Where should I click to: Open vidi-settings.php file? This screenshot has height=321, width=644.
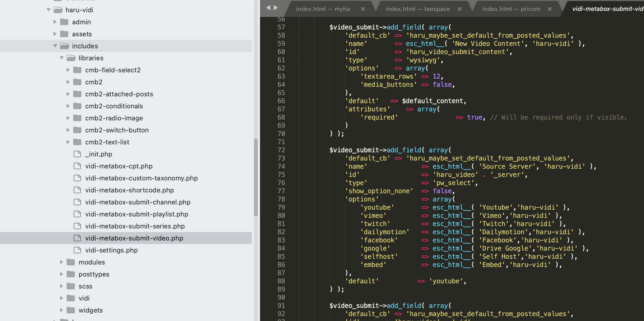pyautogui.click(x=111, y=250)
